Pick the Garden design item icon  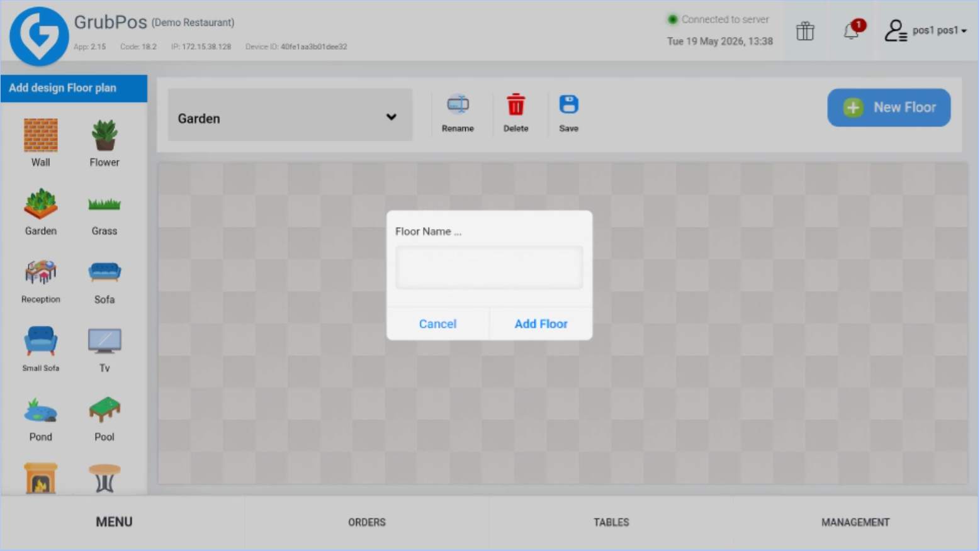tap(41, 204)
